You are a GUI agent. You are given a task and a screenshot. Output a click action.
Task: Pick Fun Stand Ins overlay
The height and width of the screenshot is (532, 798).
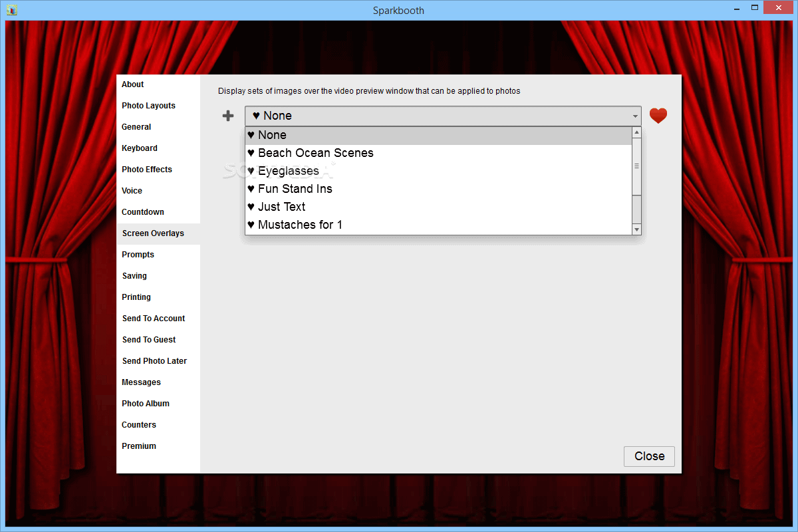(438, 189)
